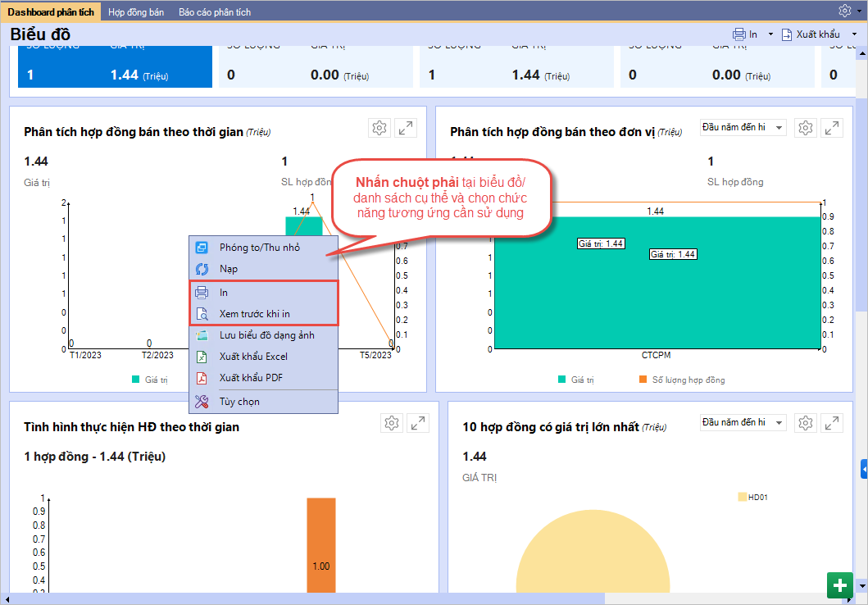The height and width of the screenshot is (605, 868).
Task: Open settings for contract progress chart
Action: [x=392, y=423]
